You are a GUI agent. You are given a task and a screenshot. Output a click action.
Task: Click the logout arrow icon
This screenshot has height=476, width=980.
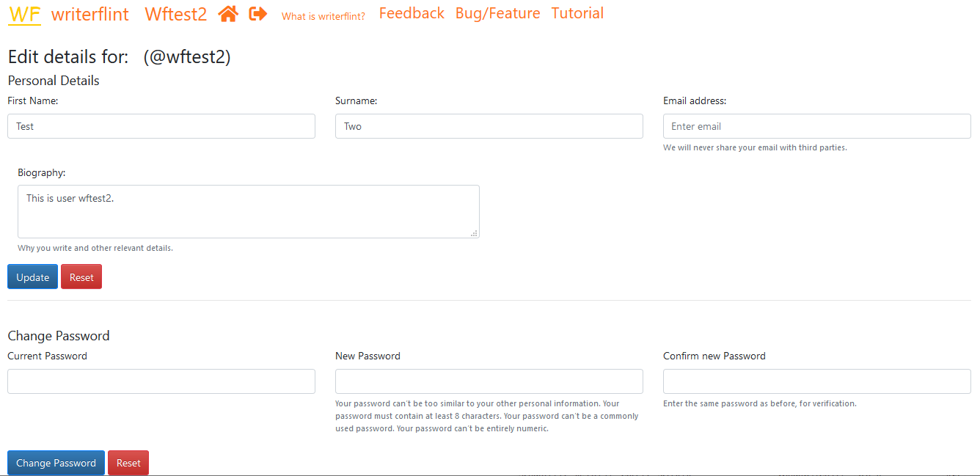pos(258,14)
